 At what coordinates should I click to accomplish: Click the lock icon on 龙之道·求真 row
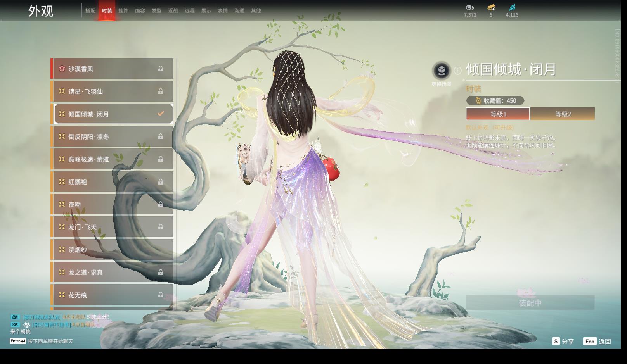tap(161, 272)
